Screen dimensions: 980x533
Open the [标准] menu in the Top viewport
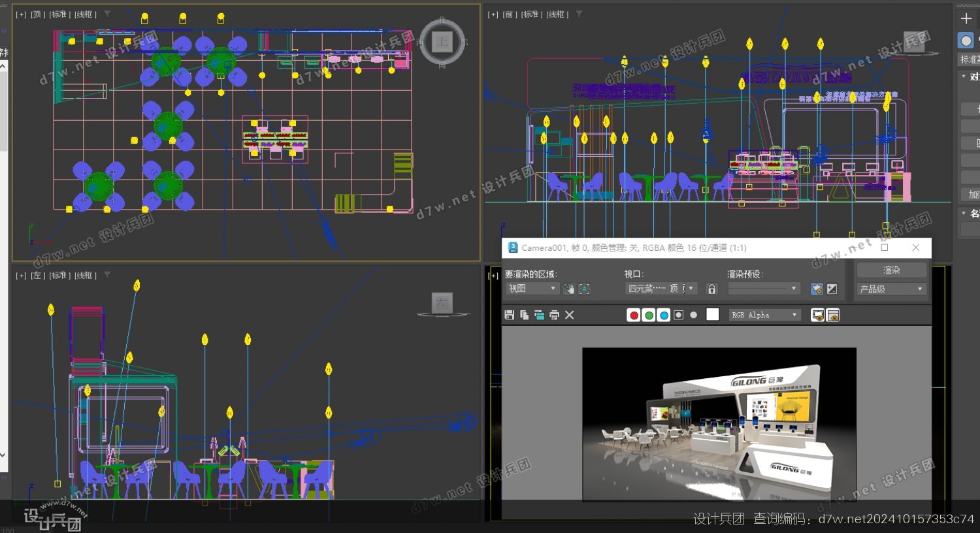(x=60, y=14)
